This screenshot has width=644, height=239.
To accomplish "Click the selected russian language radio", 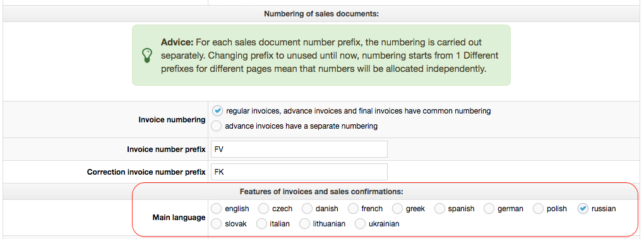I will point(583,209).
